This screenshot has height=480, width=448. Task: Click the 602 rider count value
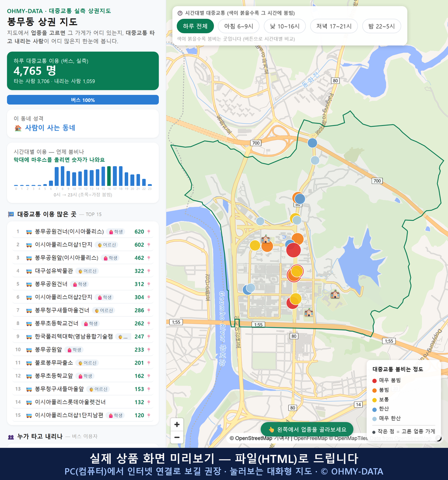pyautogui.click(x=139, y=245)
